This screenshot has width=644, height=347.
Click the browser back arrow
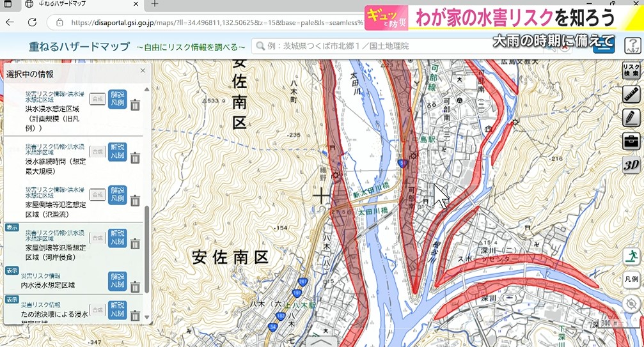10,22
